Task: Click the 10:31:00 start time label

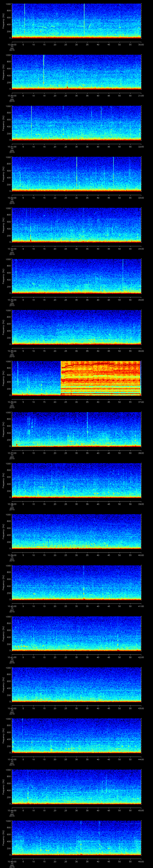Action: click(12, 147)
